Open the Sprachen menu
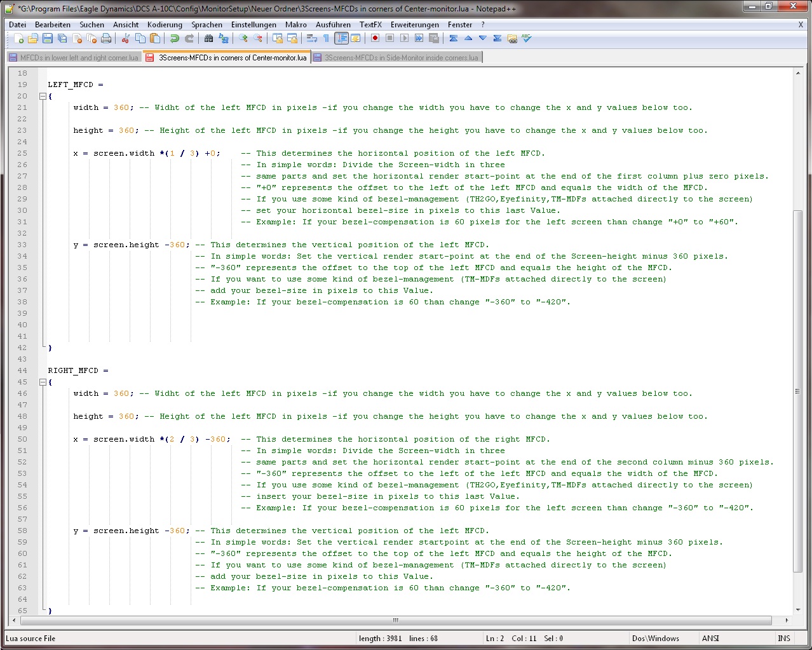 [x=207, y=25]
